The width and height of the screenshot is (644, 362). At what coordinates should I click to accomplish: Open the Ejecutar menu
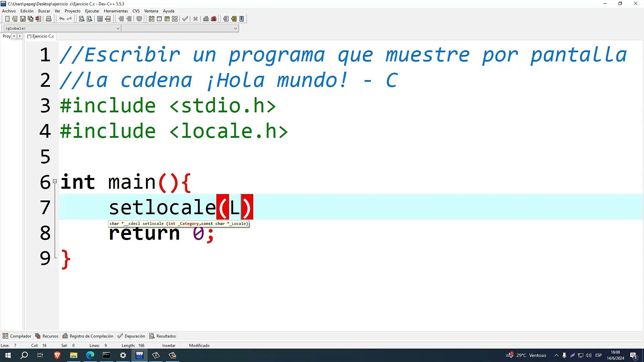[92, 11]
